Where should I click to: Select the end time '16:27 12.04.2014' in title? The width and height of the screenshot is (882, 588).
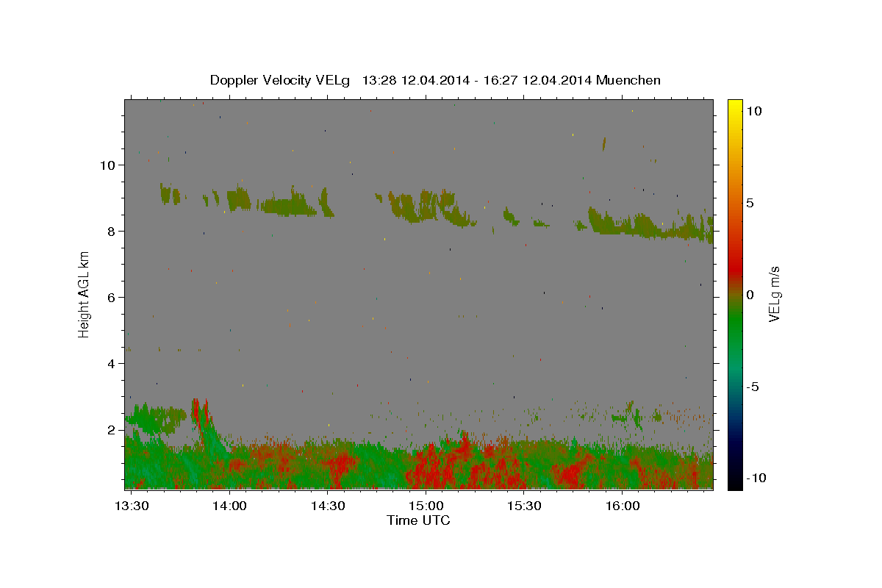tap(536, 80)
